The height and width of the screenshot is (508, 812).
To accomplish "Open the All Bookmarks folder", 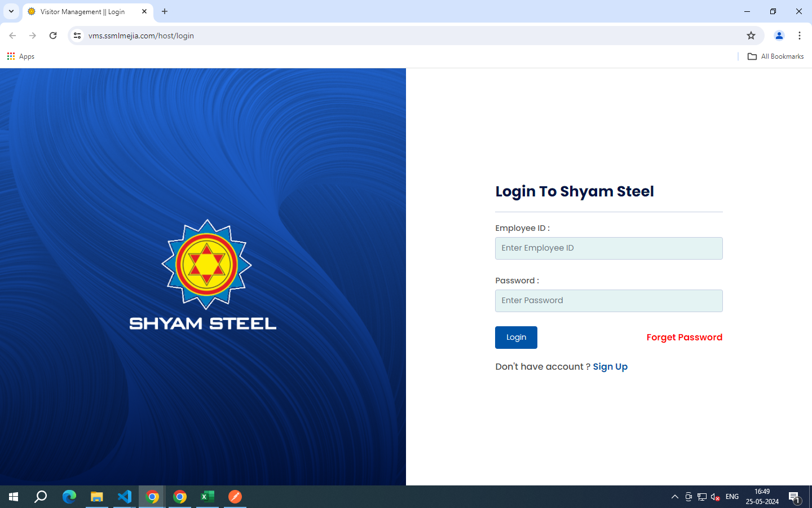I will click(x=775, y=56).
